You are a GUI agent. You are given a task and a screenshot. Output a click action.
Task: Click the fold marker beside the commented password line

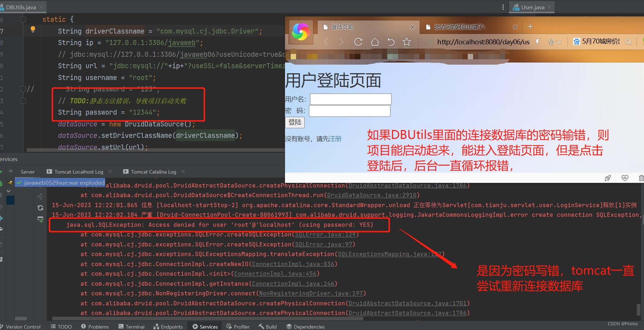(x=23, y=89)
